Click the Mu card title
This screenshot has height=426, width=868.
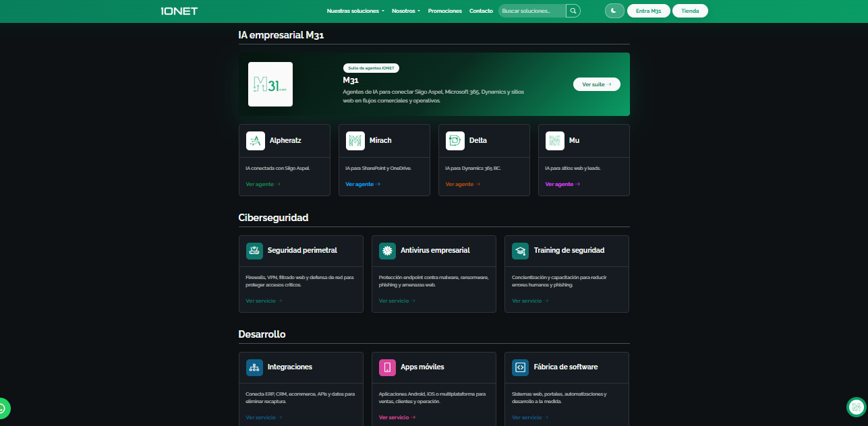pos(574,141)
